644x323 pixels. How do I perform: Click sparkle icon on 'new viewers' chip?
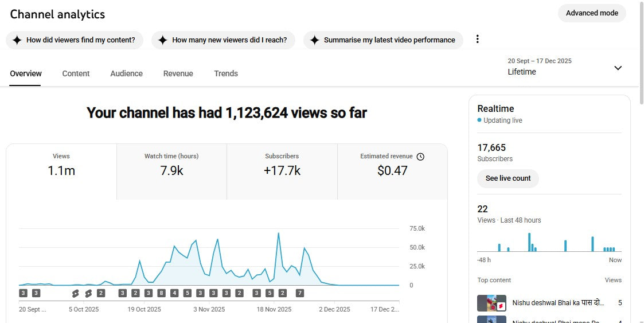click(x=163, y=40)
